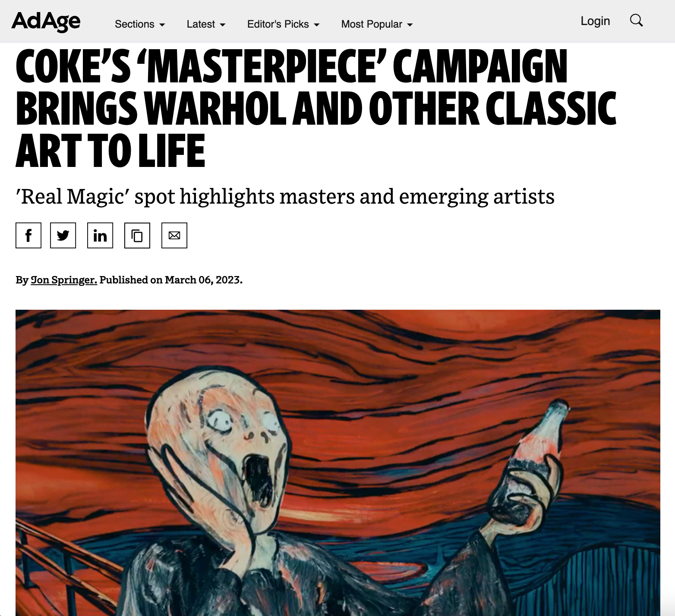Share article on Twitter
Screen dimensions: 675x616
click(x=63, y=236)
